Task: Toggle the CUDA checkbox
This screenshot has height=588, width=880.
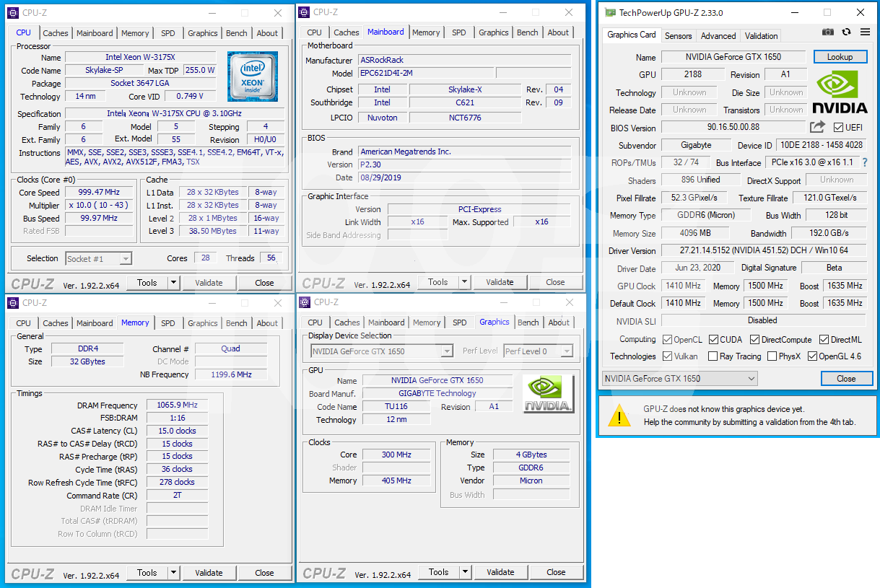Action: pos(713,339)
